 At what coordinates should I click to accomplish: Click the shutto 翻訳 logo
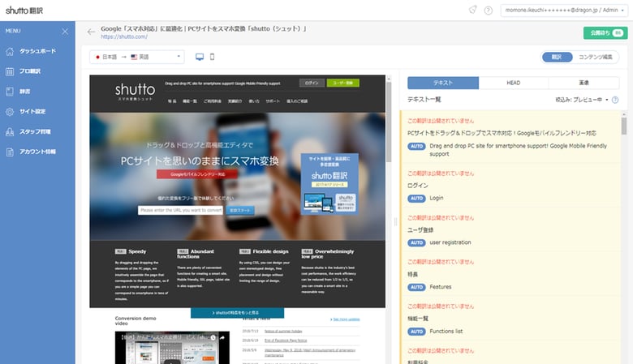[x=24, y=11]
